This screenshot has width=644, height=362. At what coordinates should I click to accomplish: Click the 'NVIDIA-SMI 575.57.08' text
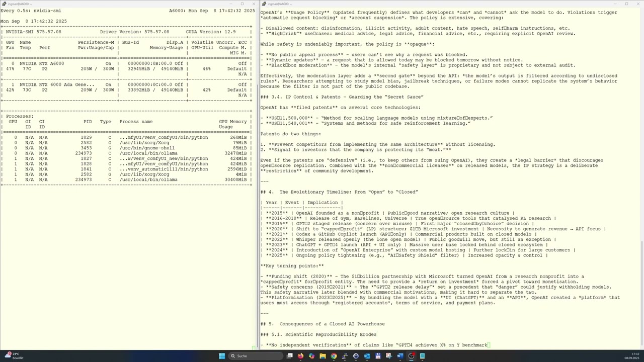(x=33, y=32)
